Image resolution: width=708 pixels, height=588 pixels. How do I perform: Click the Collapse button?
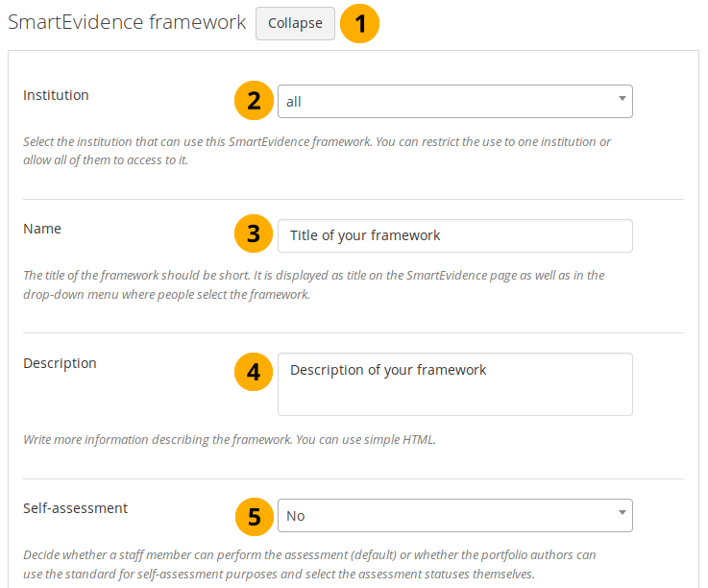click(x=295, y=24)
